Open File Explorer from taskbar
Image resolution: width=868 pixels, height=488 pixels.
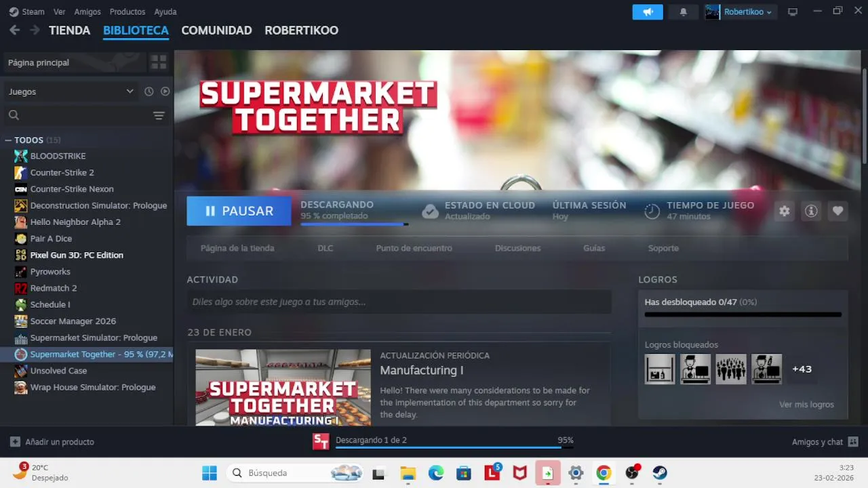click(408, 473)
